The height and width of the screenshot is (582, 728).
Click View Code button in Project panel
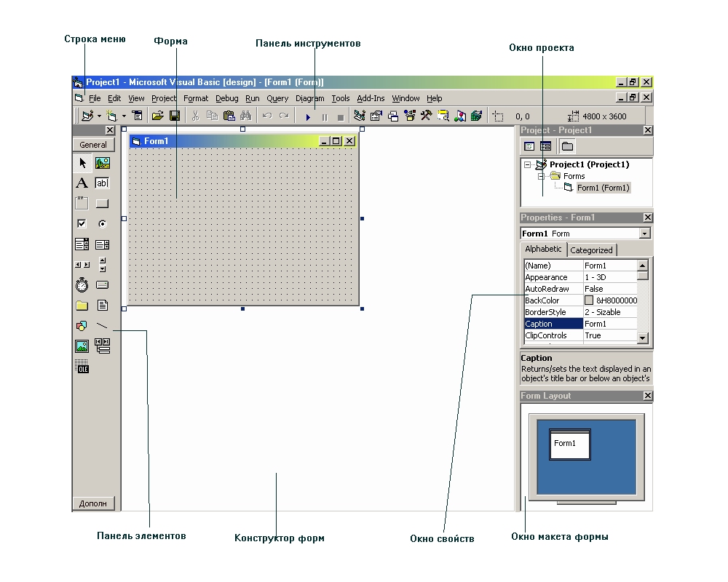coord(529,147)
